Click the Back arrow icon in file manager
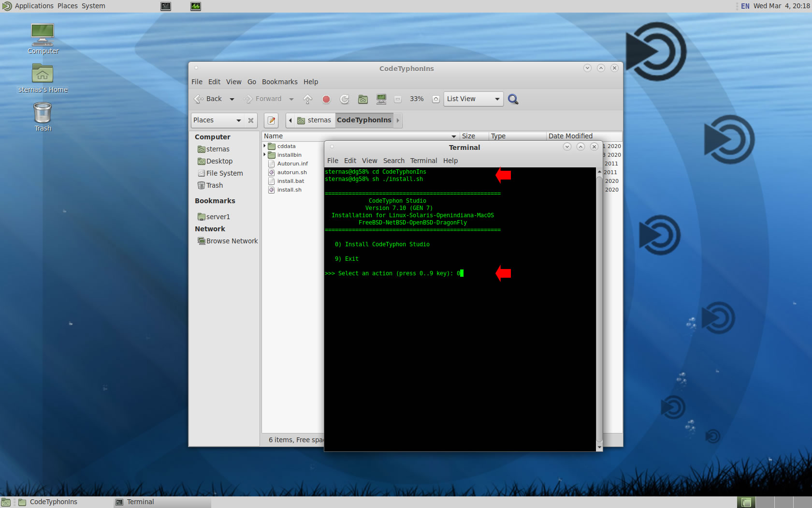The image size is (812, 508). click(x=199, y=99)
